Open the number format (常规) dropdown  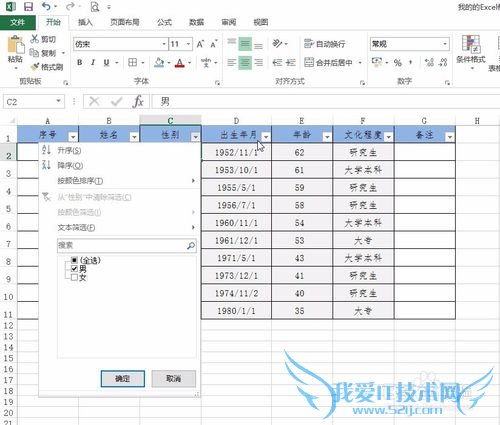445,44
